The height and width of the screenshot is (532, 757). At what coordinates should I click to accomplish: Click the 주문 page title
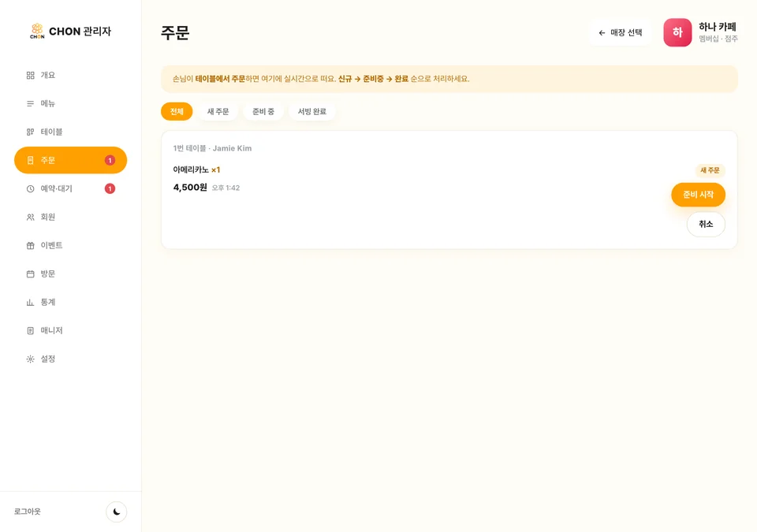point(175,32)
